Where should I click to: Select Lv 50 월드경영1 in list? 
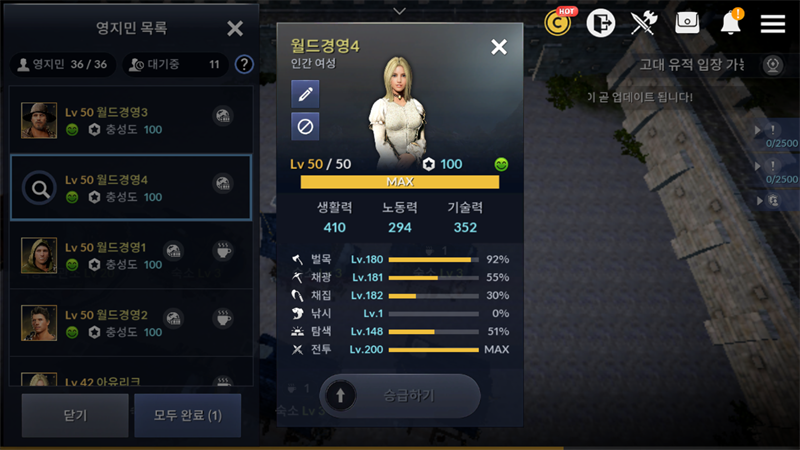point(131,255)
